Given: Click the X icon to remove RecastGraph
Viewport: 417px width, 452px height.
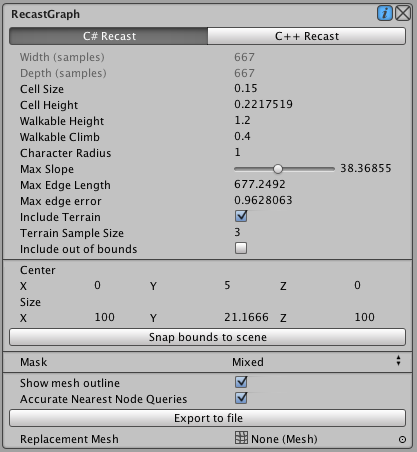Looking at the screenshot, I should pyautogui.click(x=403, y=14).
